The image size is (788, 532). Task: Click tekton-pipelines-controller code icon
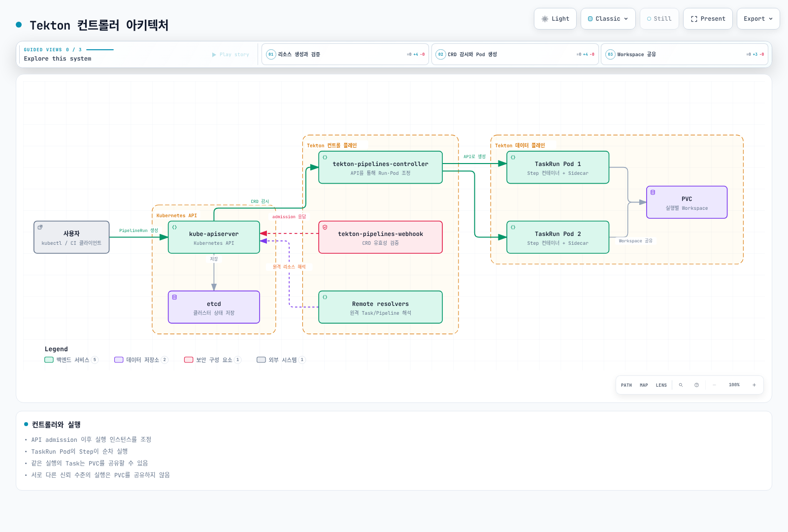click(x=325, y=157)
